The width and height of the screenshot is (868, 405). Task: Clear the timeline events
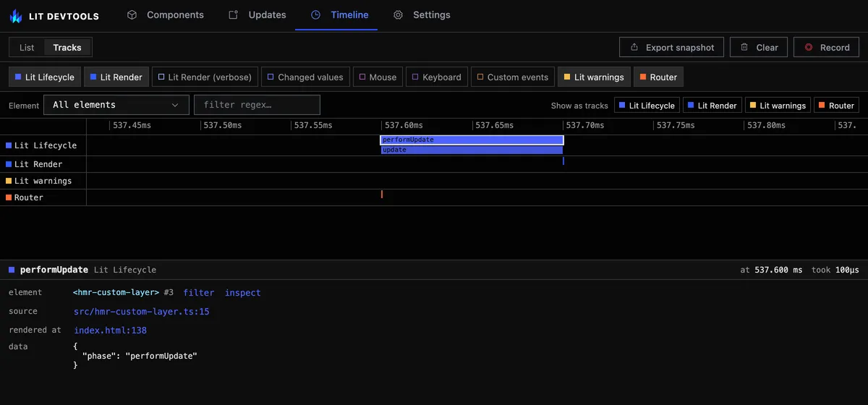tap(759, 47)
